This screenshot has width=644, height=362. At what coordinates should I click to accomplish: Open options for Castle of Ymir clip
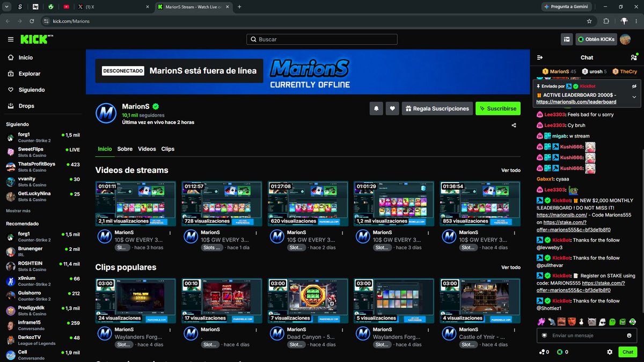[x=514, y=330]
